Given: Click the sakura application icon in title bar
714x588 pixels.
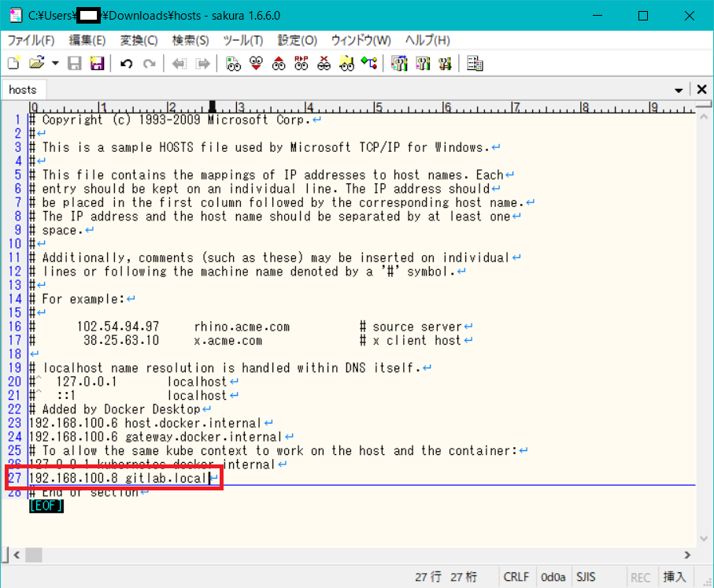Looking at the screenshot, I should [16, 16].
